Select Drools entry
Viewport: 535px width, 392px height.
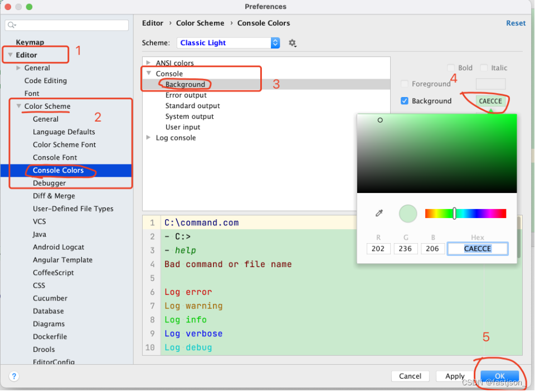pyautogui.click(x=43, y=349)
